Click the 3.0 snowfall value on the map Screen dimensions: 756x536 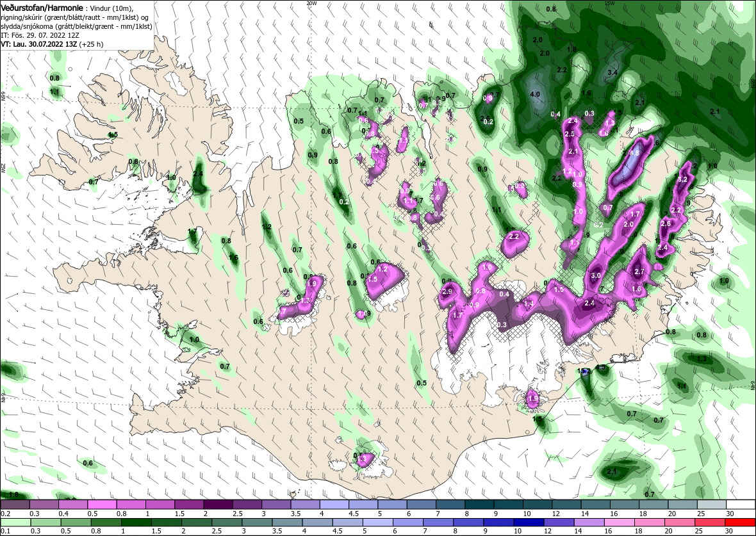[x=596, y=276]
